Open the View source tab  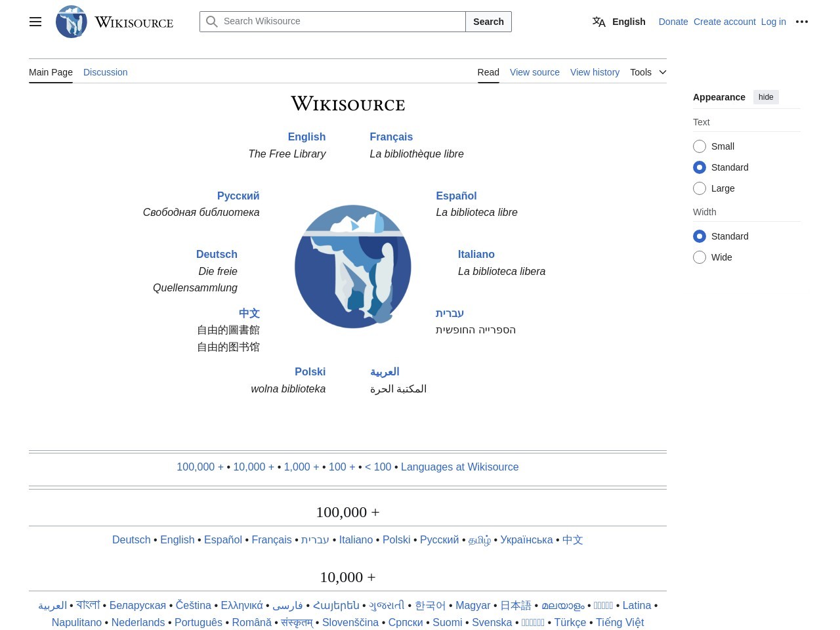[x=535, y=72]
